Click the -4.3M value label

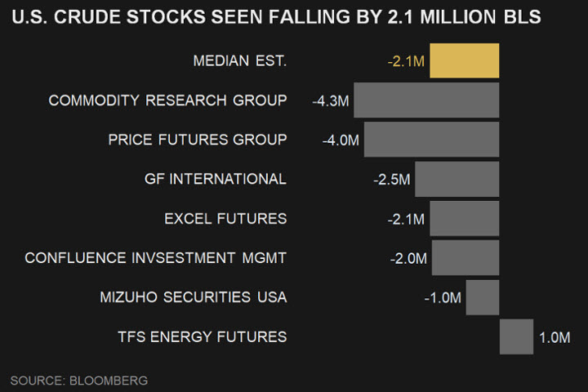tap(331, 101)
